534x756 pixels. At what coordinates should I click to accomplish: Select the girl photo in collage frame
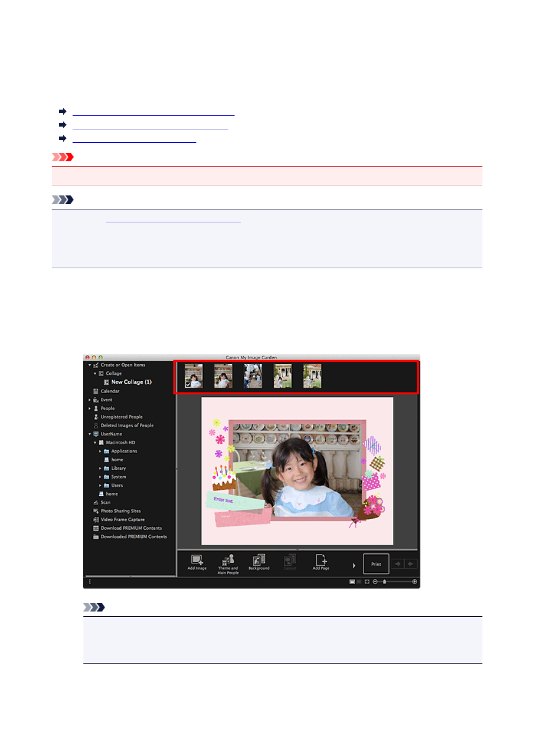click(x=298, y=470)
